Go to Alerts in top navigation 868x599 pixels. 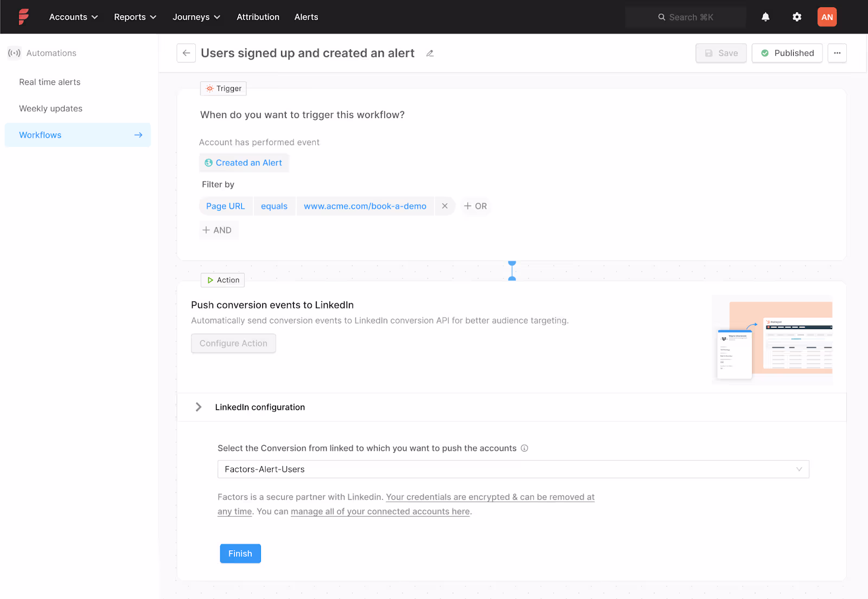[x=306, y=17]
